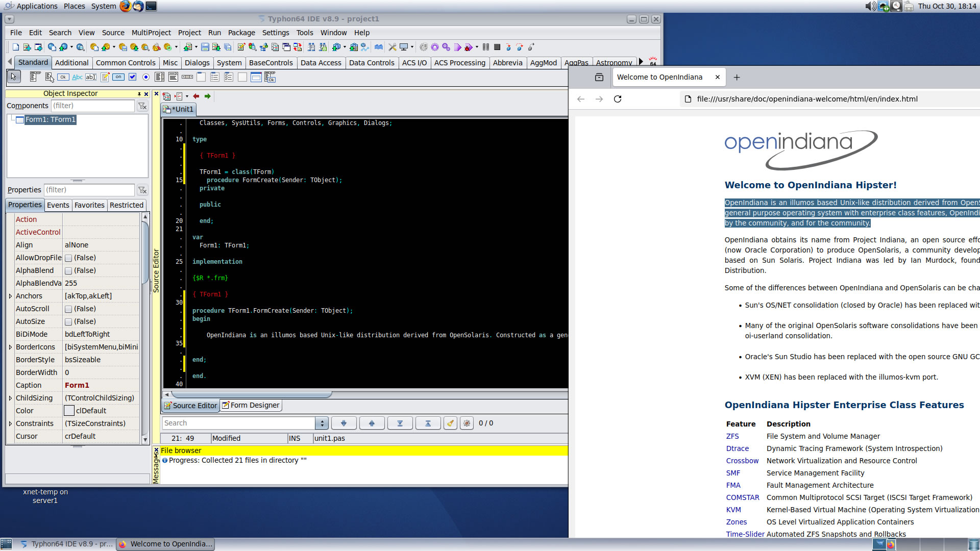Pick the TLabel (Abc) component icon
Screen dimensions: 980x551
(77, 77)
